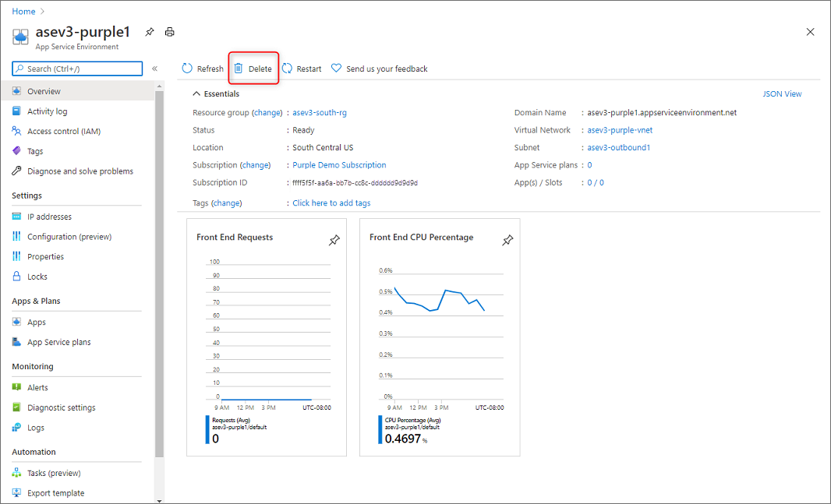
Task: Click the print icon in the header
Action: point(169,32)
